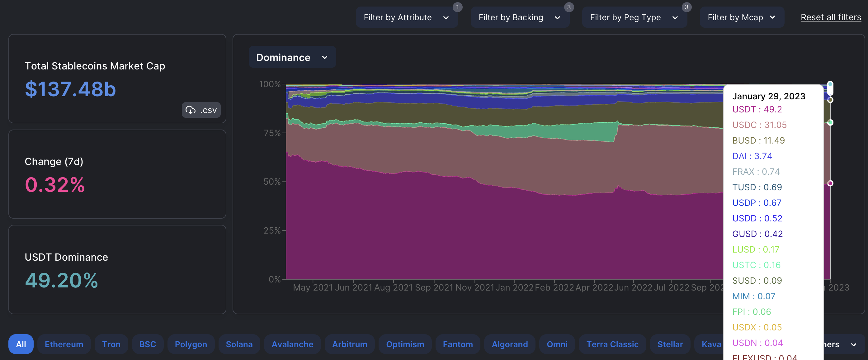The image size is (868, 360).
Task: Click the LUSD : 0.17 tooltip entry
Action: (x=756, y=249)
